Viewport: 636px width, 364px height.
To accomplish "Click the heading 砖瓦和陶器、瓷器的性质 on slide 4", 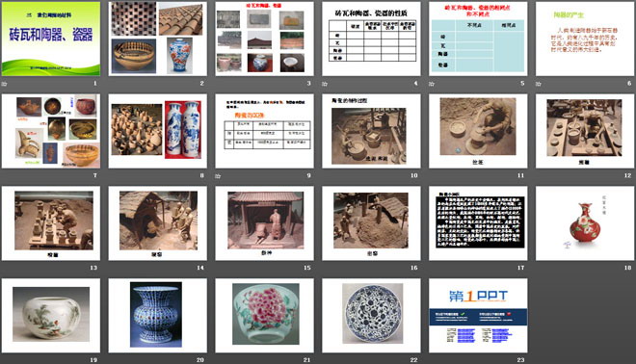I will pyautogui.click(x=371, y=13).
